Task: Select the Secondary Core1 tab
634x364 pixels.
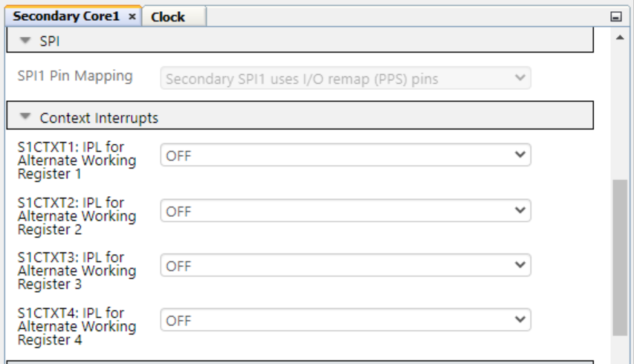Action: click(x=66, y=16)
